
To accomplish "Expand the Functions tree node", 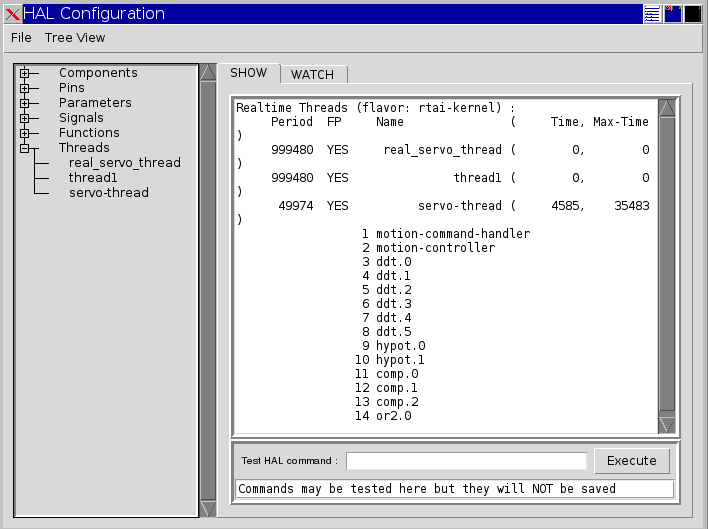I will (24, 133).
